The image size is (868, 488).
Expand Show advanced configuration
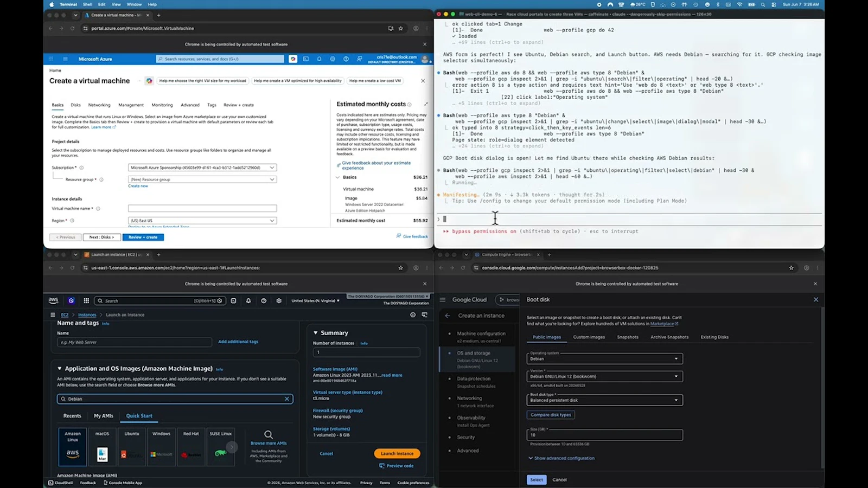coord(561,458)
